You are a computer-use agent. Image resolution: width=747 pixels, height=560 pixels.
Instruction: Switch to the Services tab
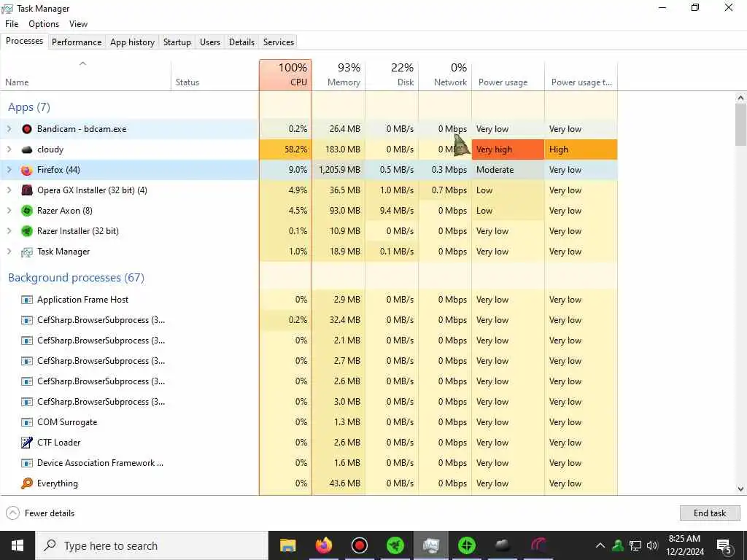279,42
